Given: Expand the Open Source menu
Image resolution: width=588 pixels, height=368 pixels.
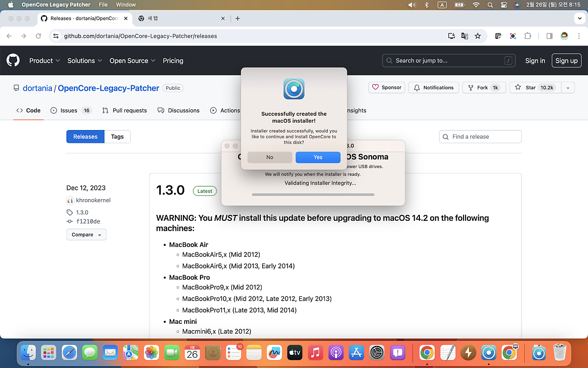Looking at the screenshot, I should (132, 61).
